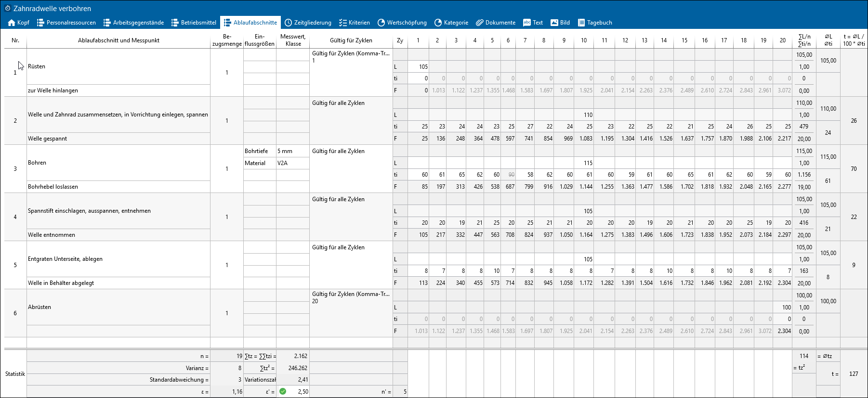This screenshot has height=398, width=868.
Task: Open the Personalressourcen tab
Action: (66, 23)
